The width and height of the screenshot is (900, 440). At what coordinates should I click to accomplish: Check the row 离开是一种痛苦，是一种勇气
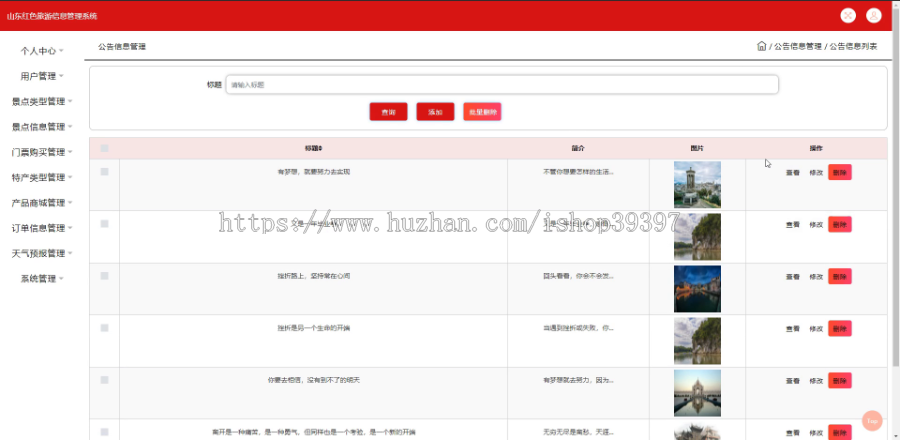(x=104, y=432)
